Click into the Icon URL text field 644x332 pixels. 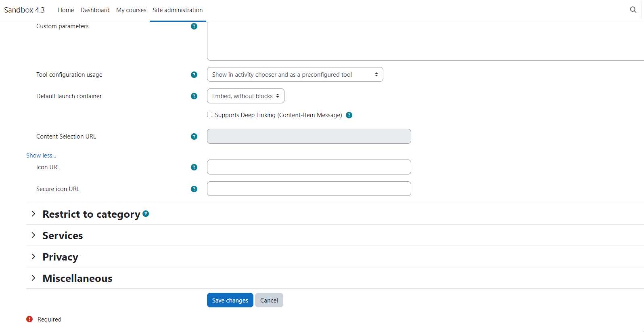(309, 167)
